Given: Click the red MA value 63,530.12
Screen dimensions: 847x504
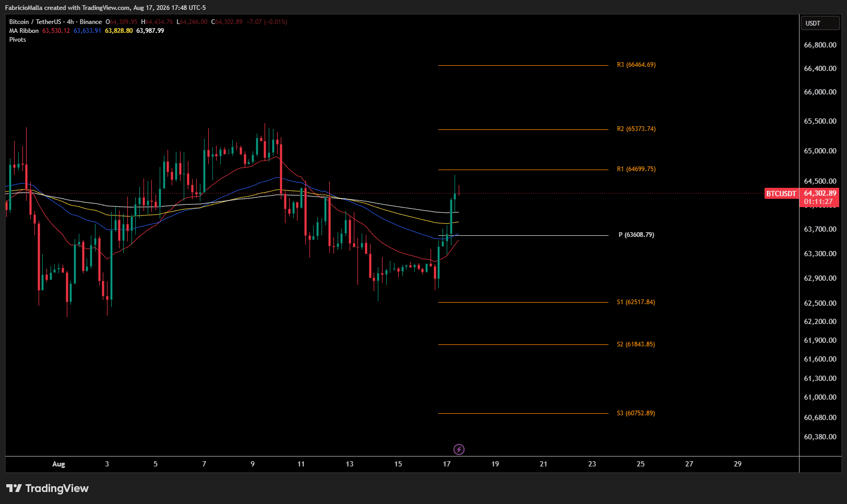Looking at the screenshot, I should pyautogui.click(x=56, y=31).
